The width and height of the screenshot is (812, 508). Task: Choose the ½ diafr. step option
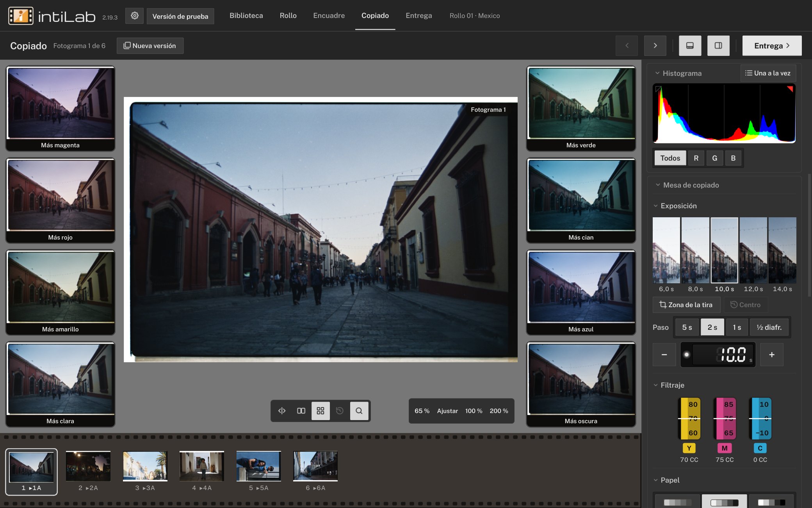(769, 327)
